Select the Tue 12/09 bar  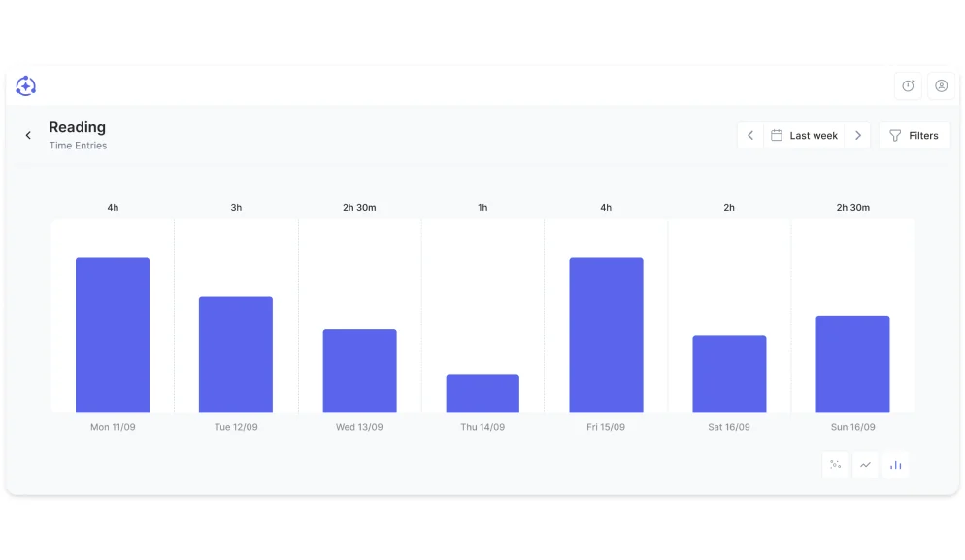236,354
